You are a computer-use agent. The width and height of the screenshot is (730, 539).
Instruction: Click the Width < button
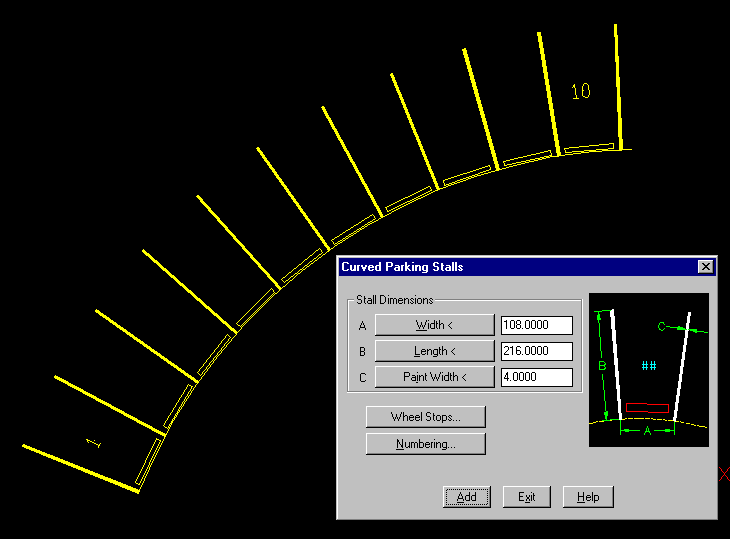[434, 325]
